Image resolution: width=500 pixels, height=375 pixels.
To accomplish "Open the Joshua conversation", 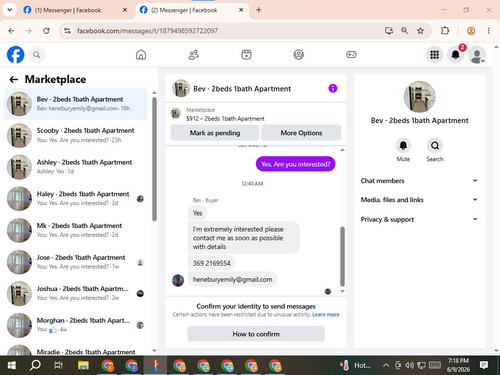I will [x=75, y=293].
